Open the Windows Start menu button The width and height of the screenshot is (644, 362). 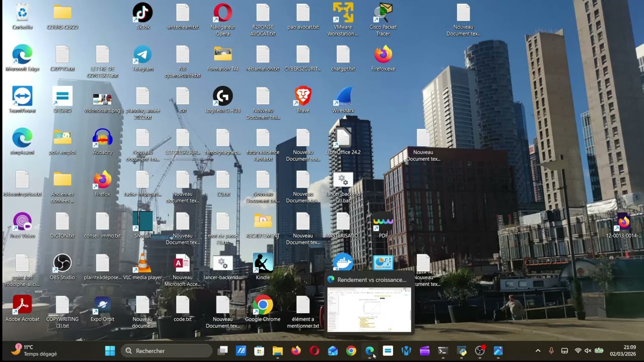coord(110,351)
